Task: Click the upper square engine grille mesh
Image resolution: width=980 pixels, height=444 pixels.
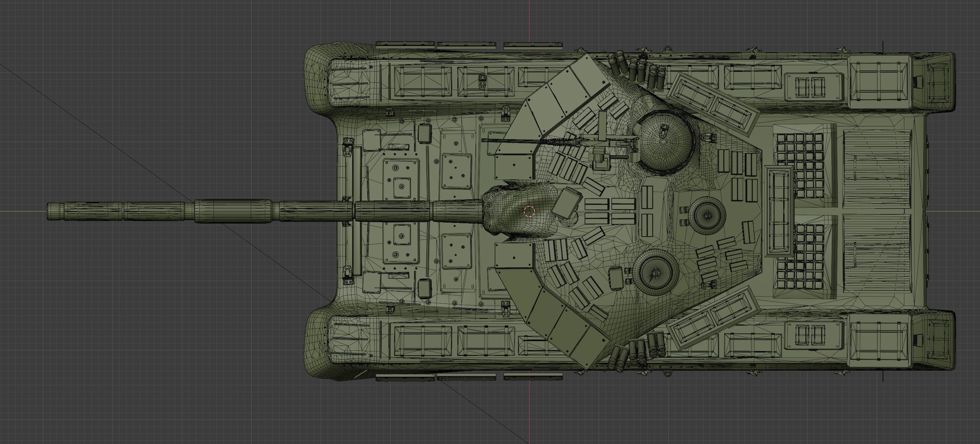Action: [x=800, y=165]
